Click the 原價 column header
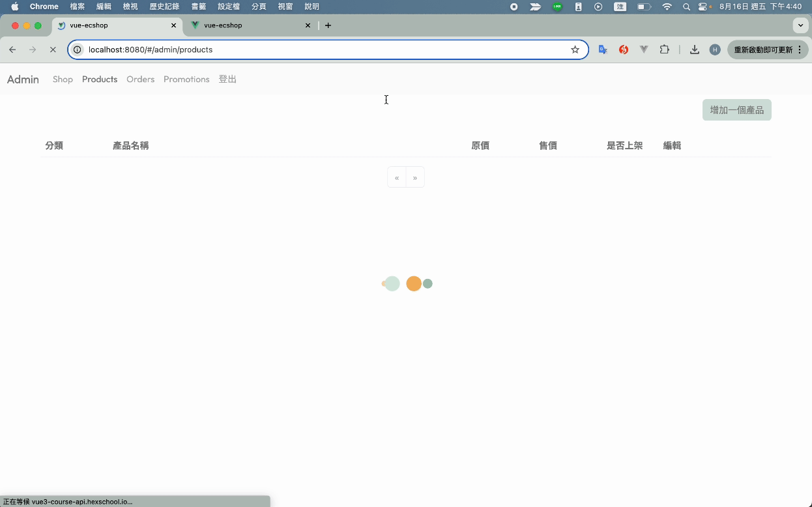 pos(480,146)
